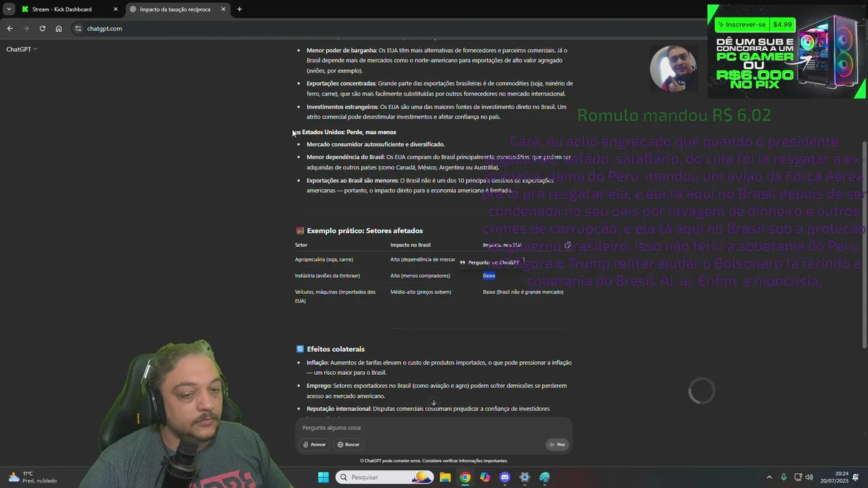Open the browser home page

click(58, 28)
